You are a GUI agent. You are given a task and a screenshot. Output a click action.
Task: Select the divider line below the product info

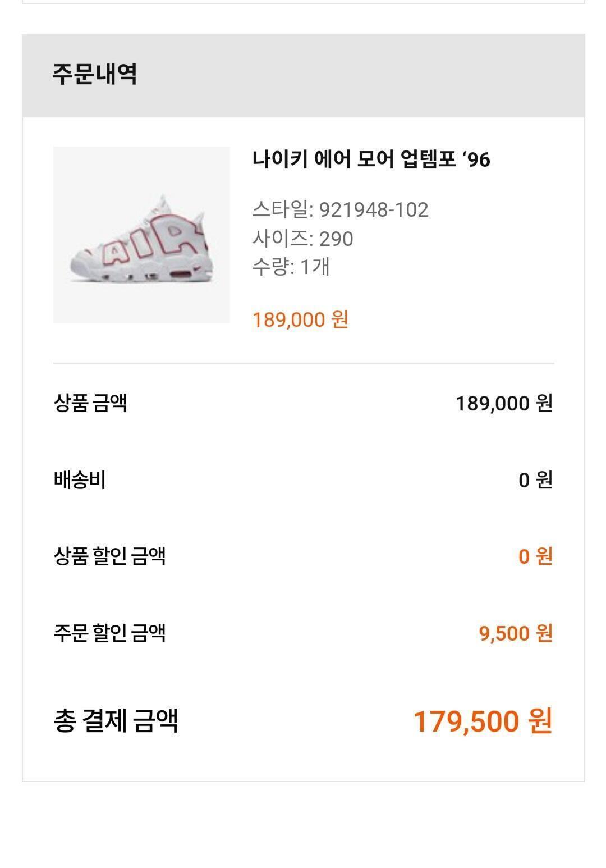click(304, 363)
